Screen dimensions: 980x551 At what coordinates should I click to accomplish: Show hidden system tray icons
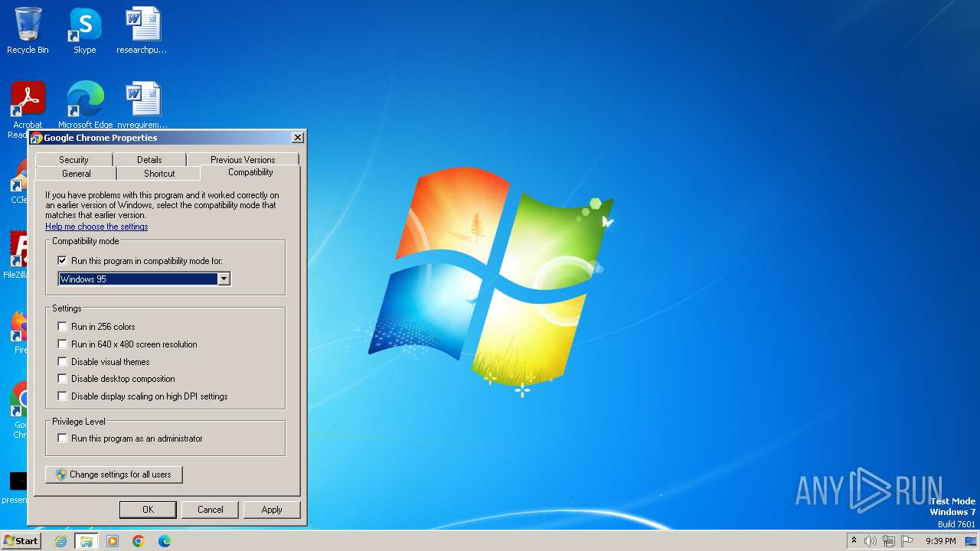click(854, 541)
